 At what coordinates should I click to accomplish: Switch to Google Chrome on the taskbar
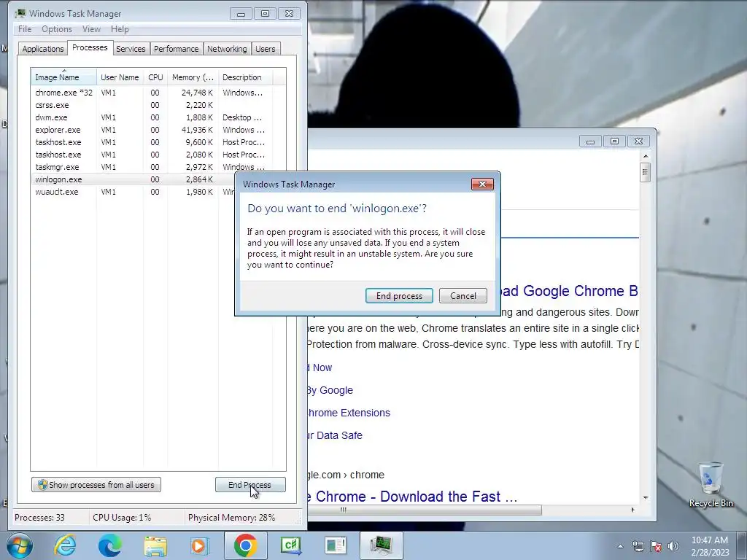tap(245, 545)
